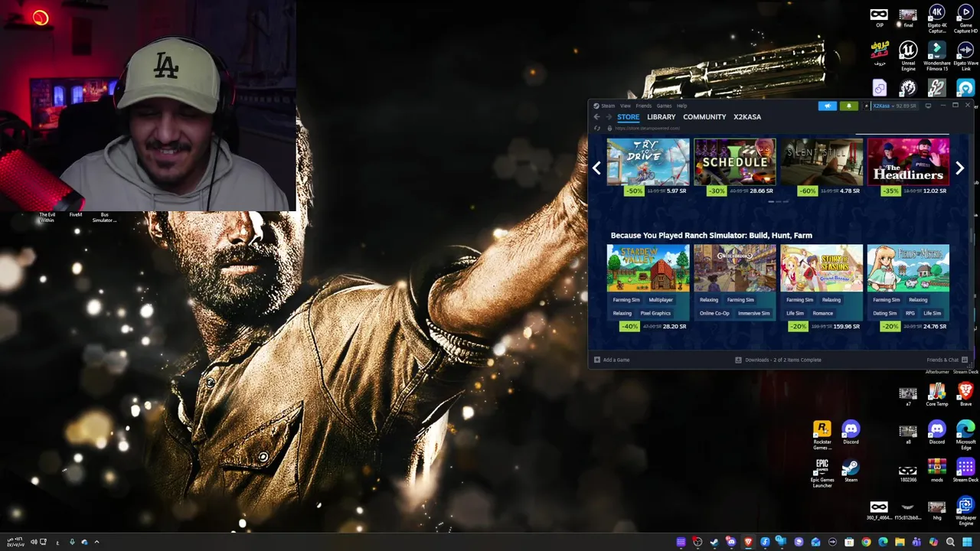980x551 pixels.
Task: Open Steam notifications bell button
Action: coord(848,106)
